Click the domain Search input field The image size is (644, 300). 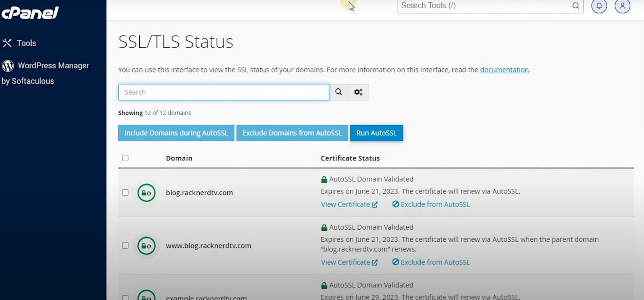[x=223, y=92]
